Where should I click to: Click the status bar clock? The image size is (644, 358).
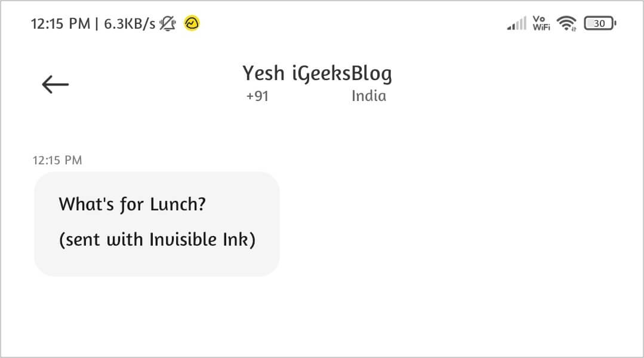[58, 24]
